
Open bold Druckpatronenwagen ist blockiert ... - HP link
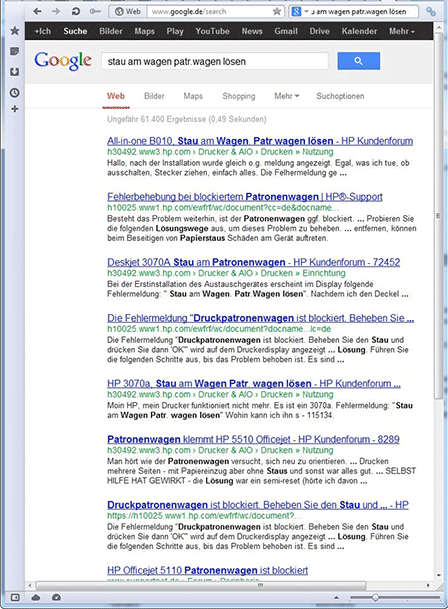(258, 505)
